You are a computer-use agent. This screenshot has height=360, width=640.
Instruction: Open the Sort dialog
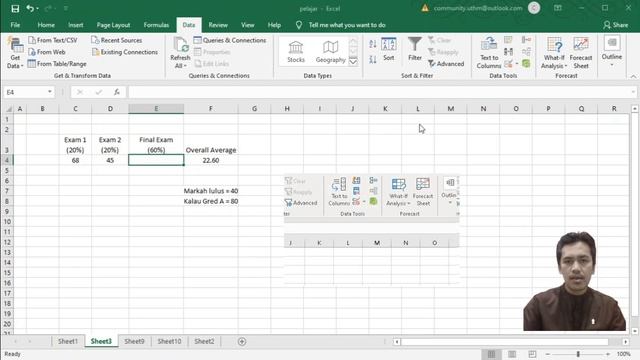point(389,49)
